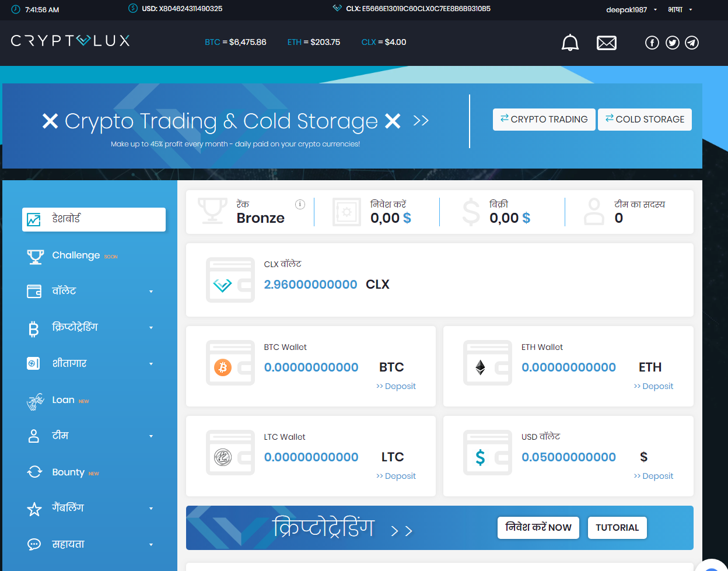
Task: Expand the टीम sidebar menu arrow
Action: (x=151, y=436)
